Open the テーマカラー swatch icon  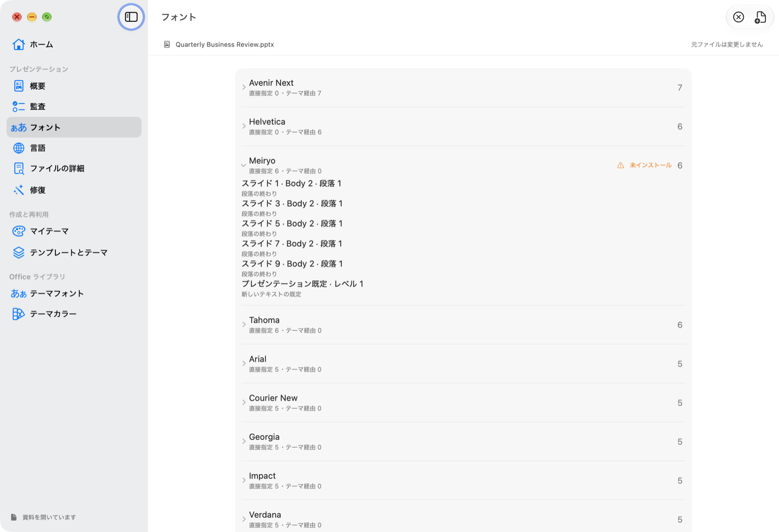tap(19, 314)
